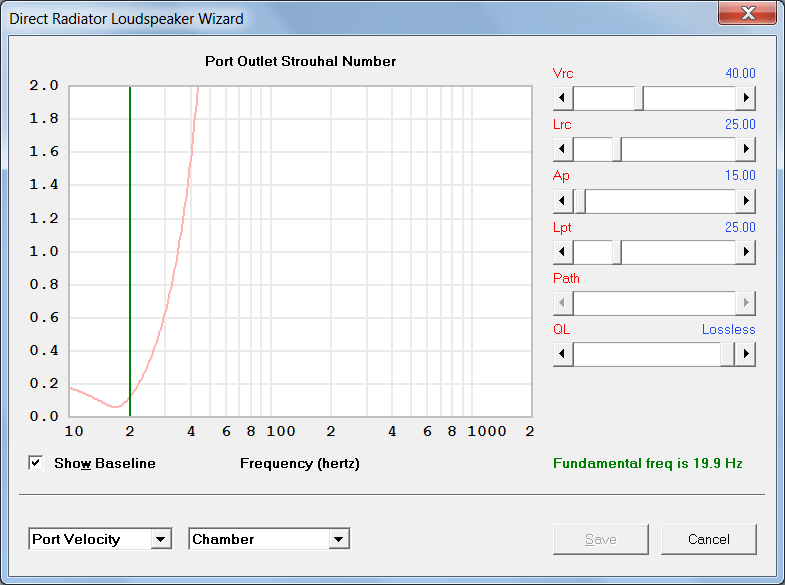This screenshot has height=585, width=785.
Task: Click the Lpt slider thumb
Action: click(x=617, y=252)
